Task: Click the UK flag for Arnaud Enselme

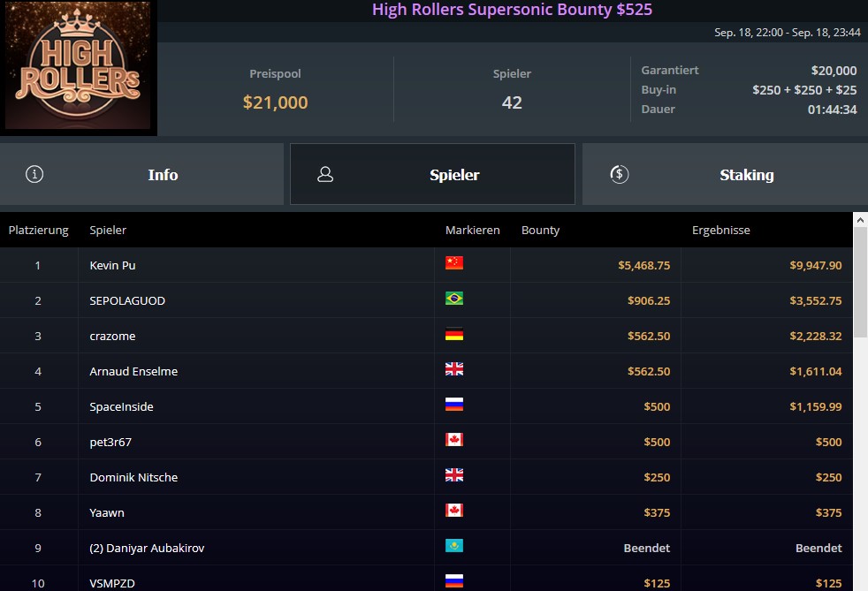Action: pyautogui.click(x=454, y=369)
